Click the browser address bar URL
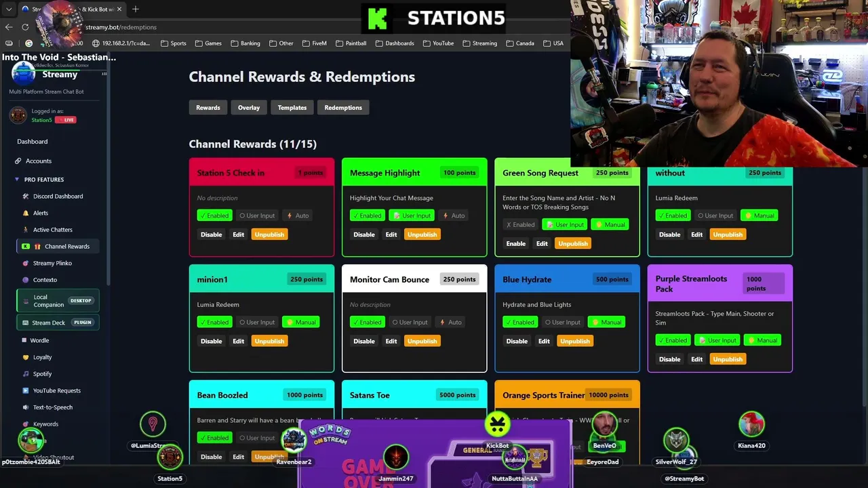 tap(122, 27)
